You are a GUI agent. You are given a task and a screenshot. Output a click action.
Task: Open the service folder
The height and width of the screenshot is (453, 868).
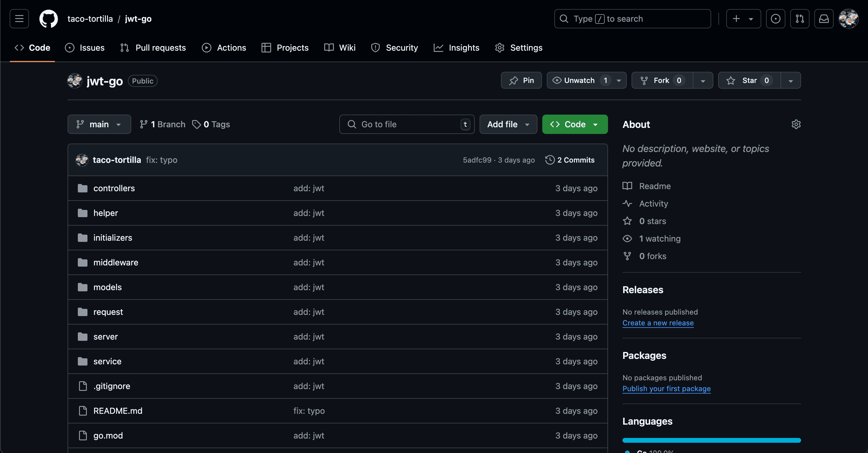click(x=107, y=361)
